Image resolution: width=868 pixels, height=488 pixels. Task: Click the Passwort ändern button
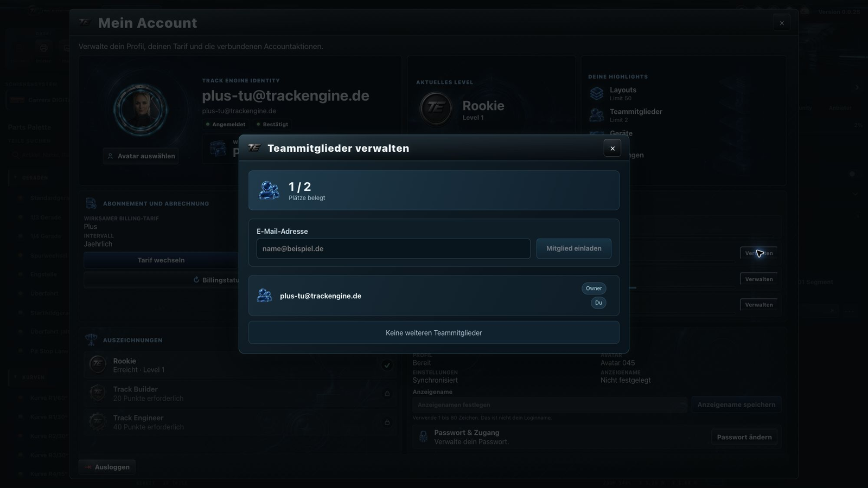[x=744, y=437]
